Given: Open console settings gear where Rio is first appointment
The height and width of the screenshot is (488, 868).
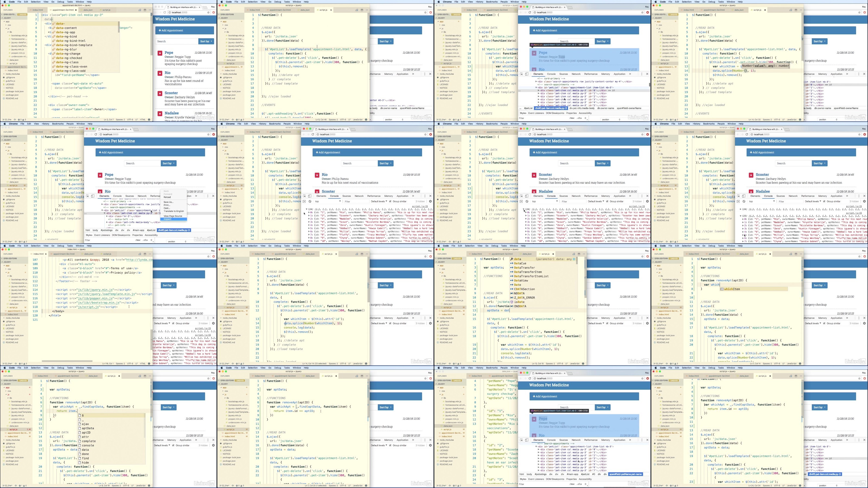Looking at the screenshot, I should click(430, 201).
